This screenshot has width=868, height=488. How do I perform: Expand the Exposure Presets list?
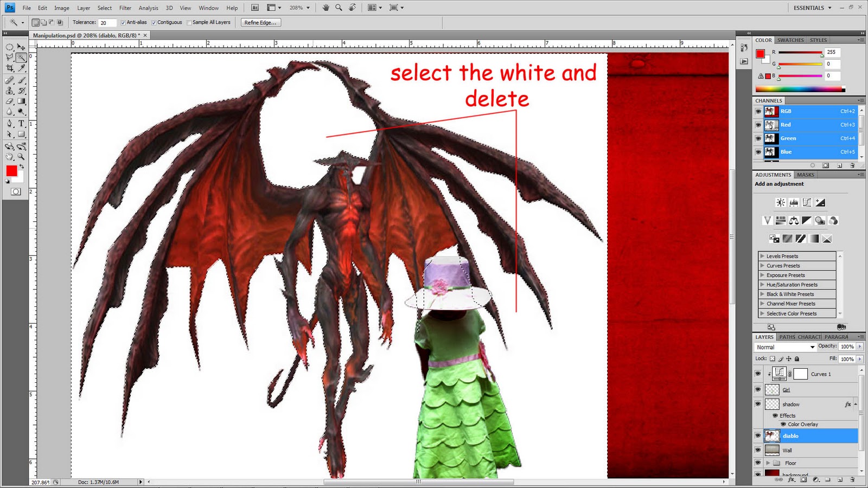pos(762,275)
